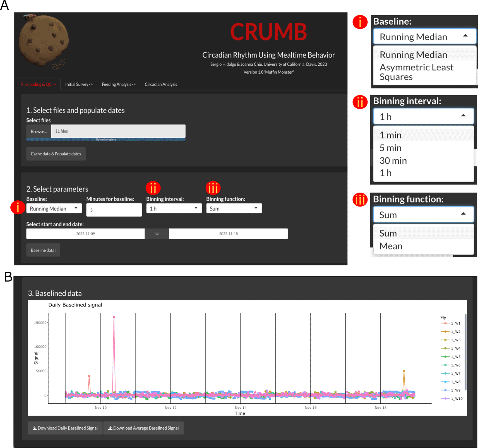Click the red 'ii' marker above Binning interval
Viewport: 478px width, 448px height.
click(x=153, y=188)
